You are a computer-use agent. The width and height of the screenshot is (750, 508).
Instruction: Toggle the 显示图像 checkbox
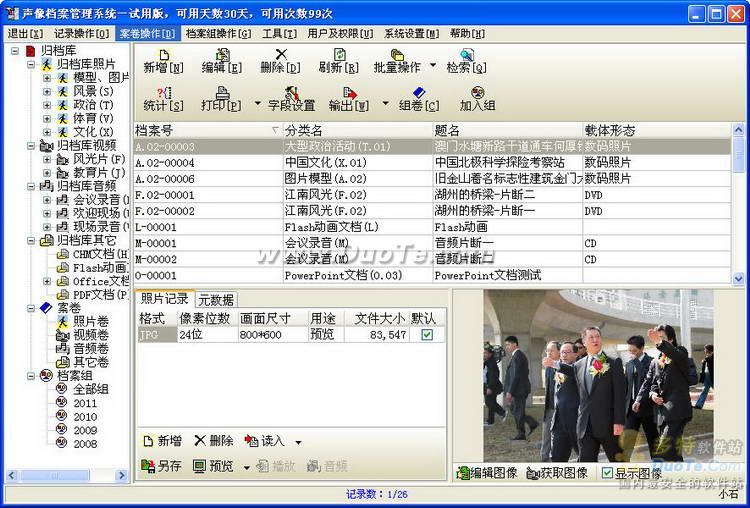(x=607, y=473)
